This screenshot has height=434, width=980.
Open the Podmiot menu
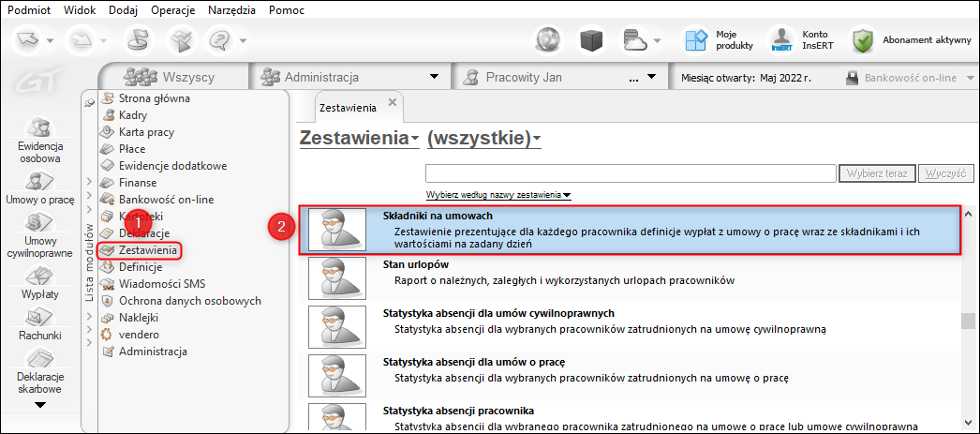pyautogui.click(x=29, y=10)
